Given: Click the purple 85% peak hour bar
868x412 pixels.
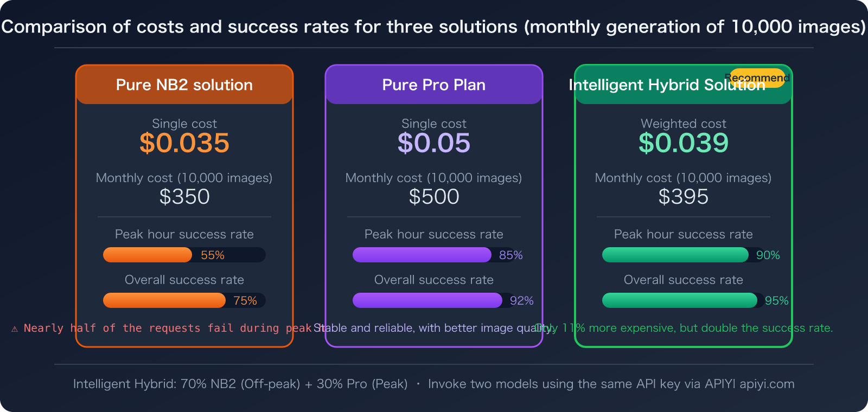Looking at the screenshot, I should point(422,255).
